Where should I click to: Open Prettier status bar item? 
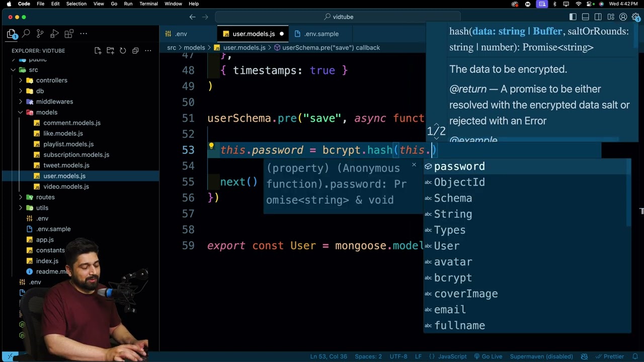(609, 356)
